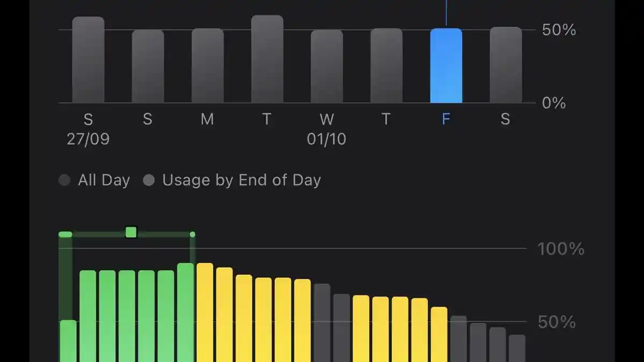Tap the Monday bar in weekly chart

click(208, 65)
